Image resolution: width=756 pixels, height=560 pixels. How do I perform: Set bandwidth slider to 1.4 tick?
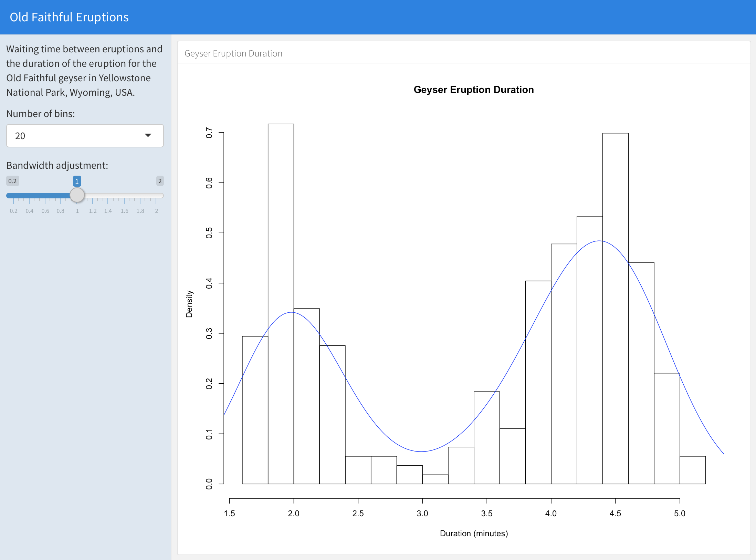pos(108,196)
